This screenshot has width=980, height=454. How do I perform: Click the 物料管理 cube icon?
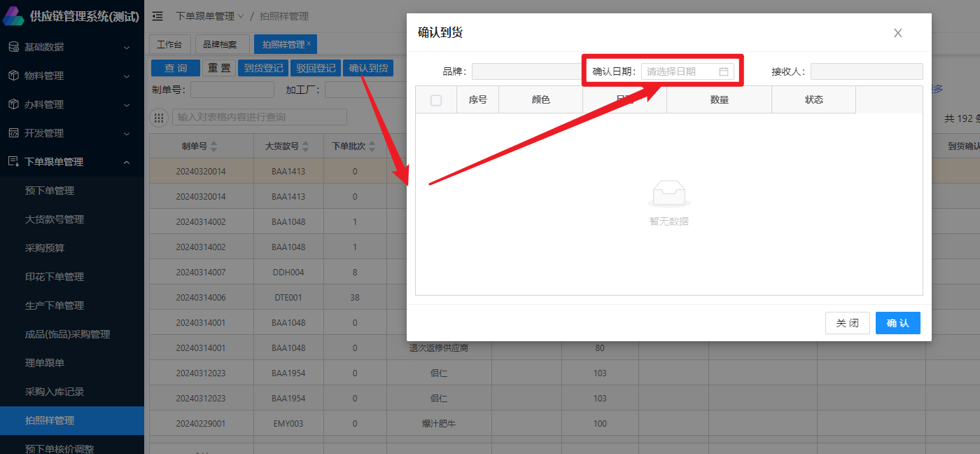(13, 76)
